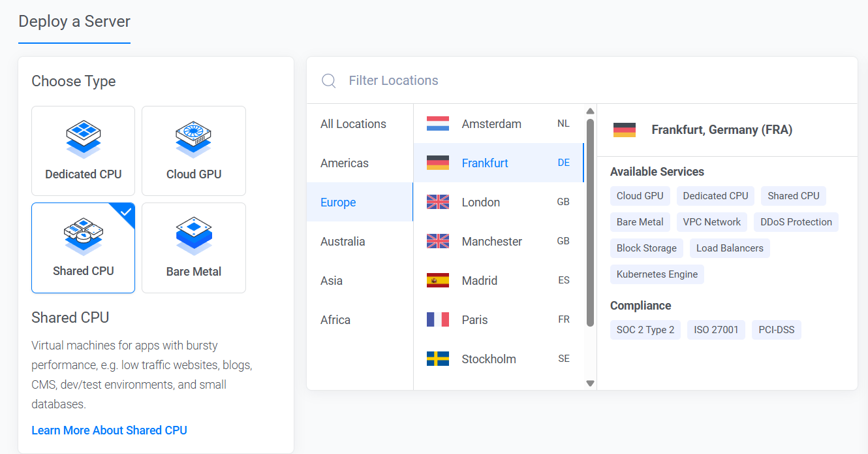The height and width of the screenshot is (454, 868).
Task: Open the Africa region list
Action: (x=360, y=319)
